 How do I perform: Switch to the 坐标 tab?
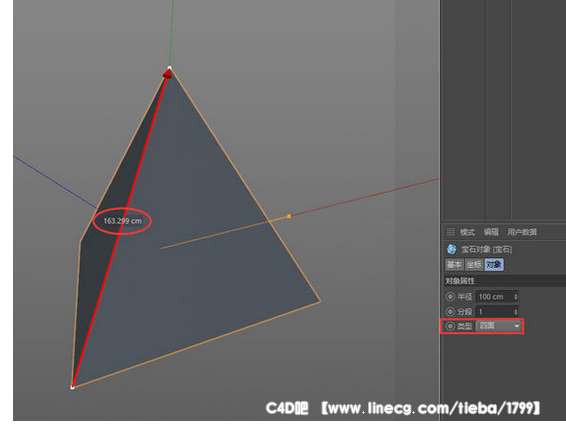coord(474,265)
